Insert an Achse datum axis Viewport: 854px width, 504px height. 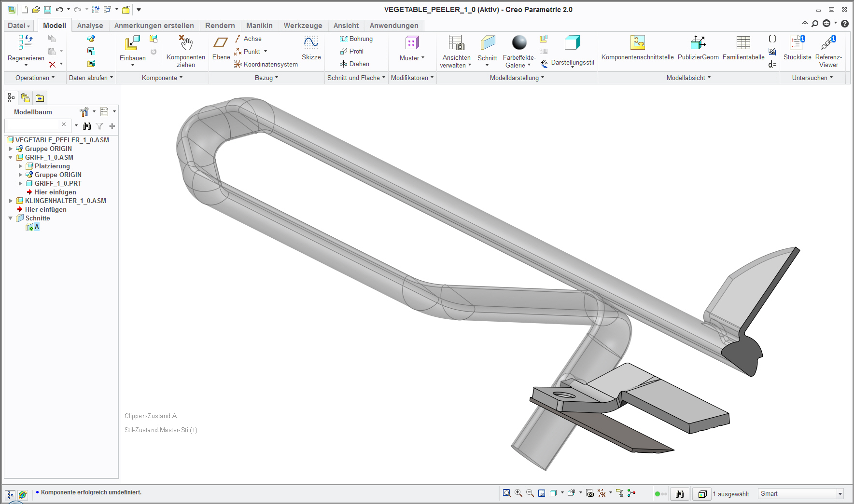pos(248,39)
